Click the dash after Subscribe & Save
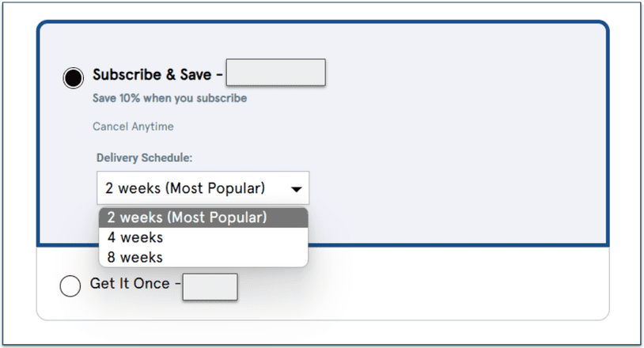644x348 pixels. pos(219,74)
